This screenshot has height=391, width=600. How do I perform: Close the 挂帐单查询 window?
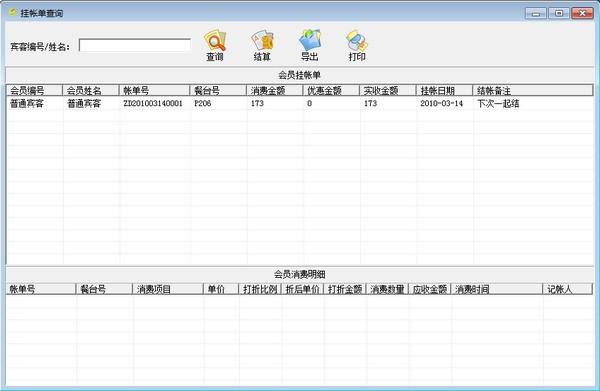582,13
